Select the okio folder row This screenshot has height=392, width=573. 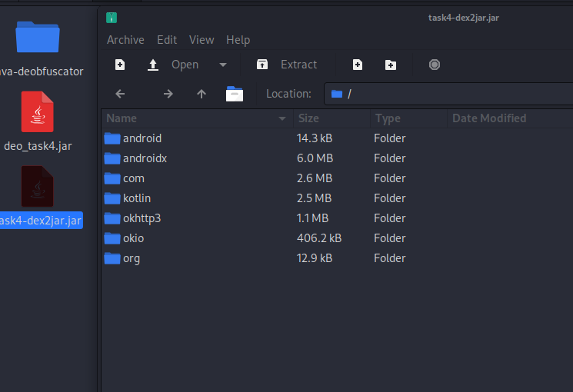coord(337,238)
